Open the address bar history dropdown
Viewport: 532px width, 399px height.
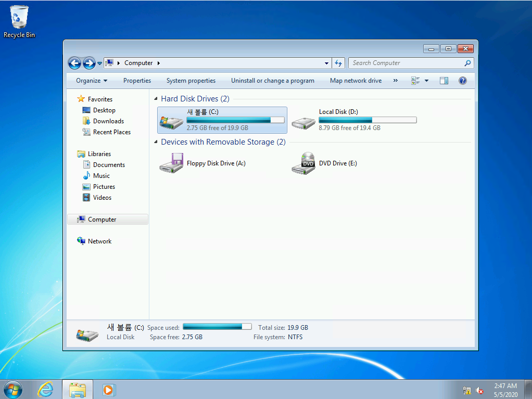click(326, 63)
